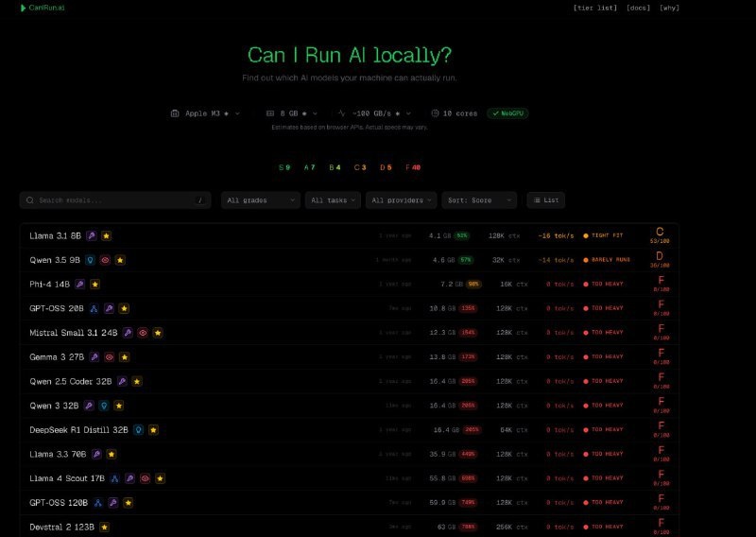
Task: Click the red eye vision icon beside Qwen 3.5 9B
Action: click(x=105, y=260)
